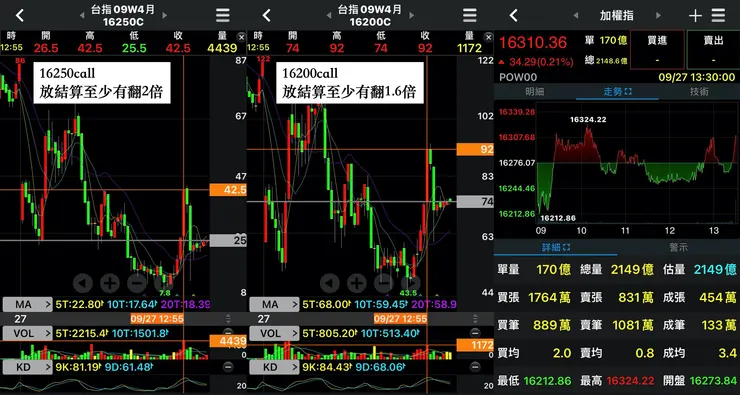This screenshot has height=395, width=740.
Task: Open the 警示 tab
Action: [x=678, y=247]
